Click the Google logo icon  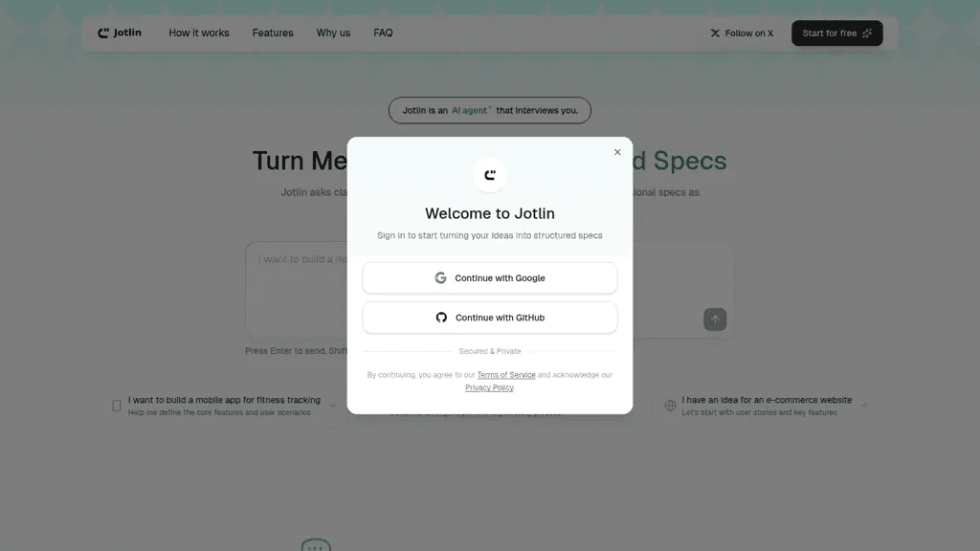click(x=440, y=278)
